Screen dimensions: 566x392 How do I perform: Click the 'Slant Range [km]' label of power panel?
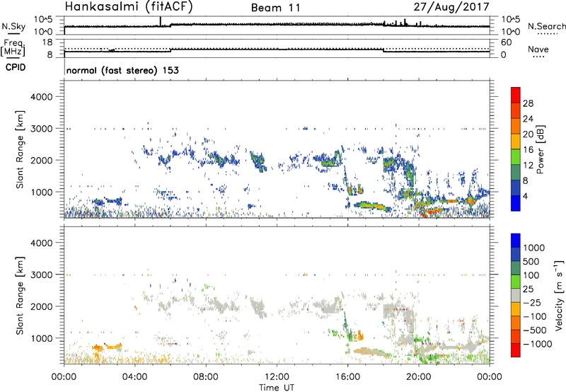[x=20, y=149]
